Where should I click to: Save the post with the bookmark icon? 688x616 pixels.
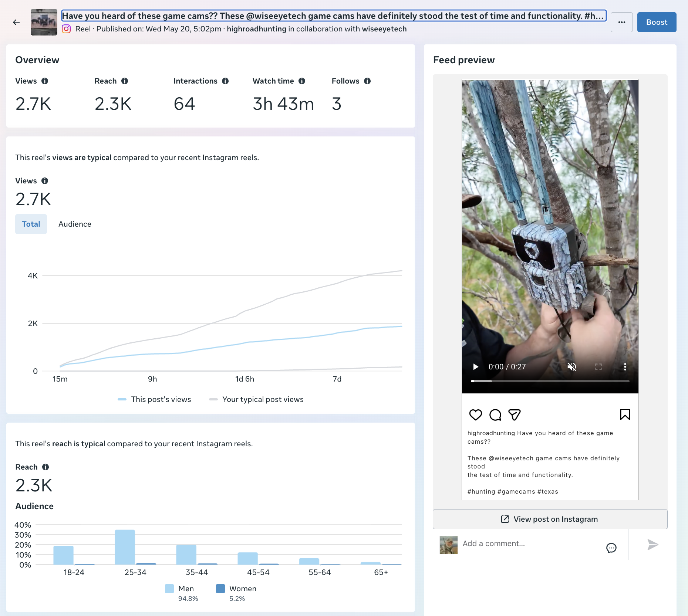(x=625, y=414)
